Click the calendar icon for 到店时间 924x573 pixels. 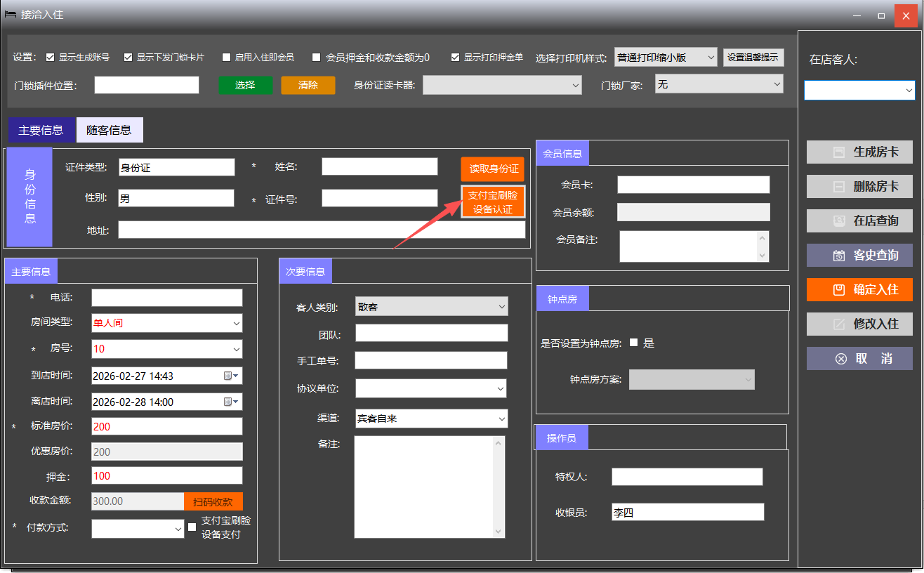pos(230,376)
